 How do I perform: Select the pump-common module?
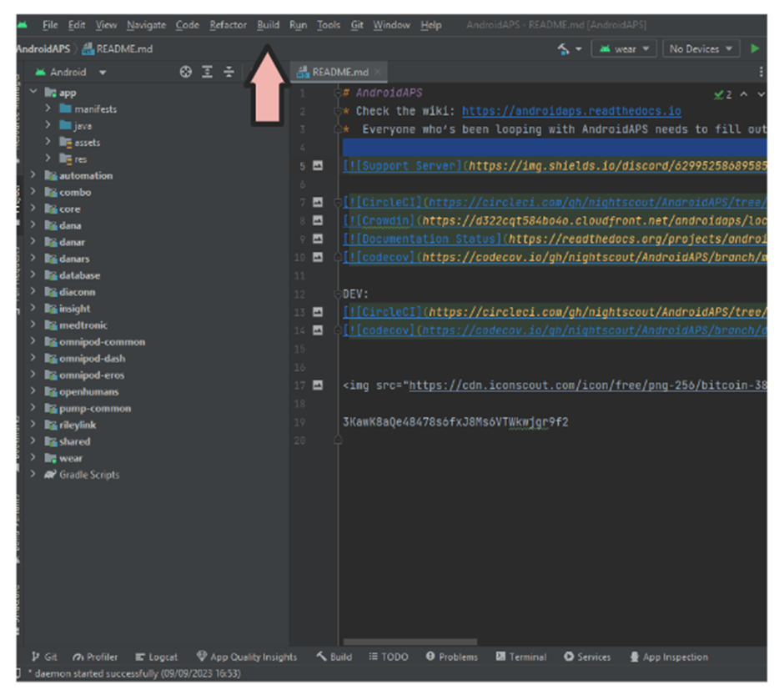pyautogui.click(x=94, y=408)
